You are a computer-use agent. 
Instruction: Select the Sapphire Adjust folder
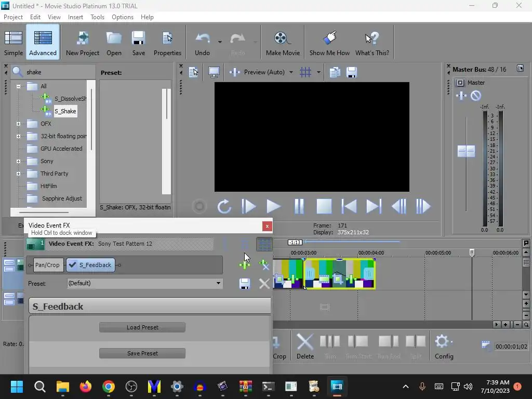[62, 198]
